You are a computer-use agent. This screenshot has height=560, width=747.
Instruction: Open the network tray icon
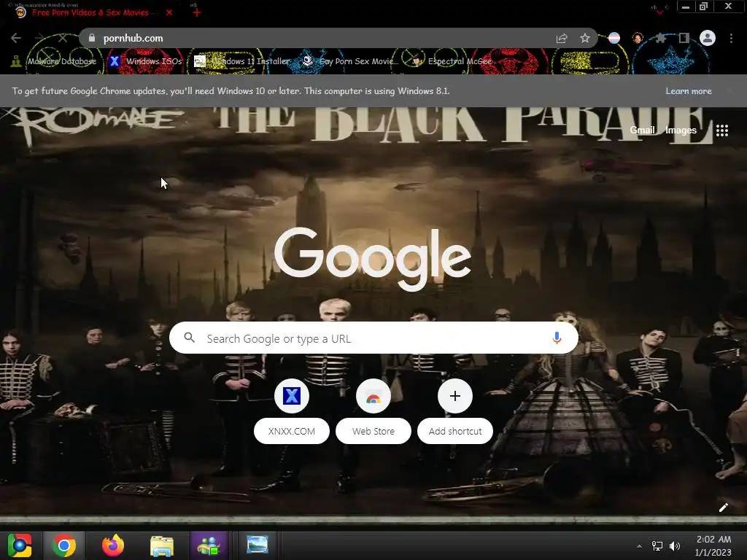(x=657, y=546)
